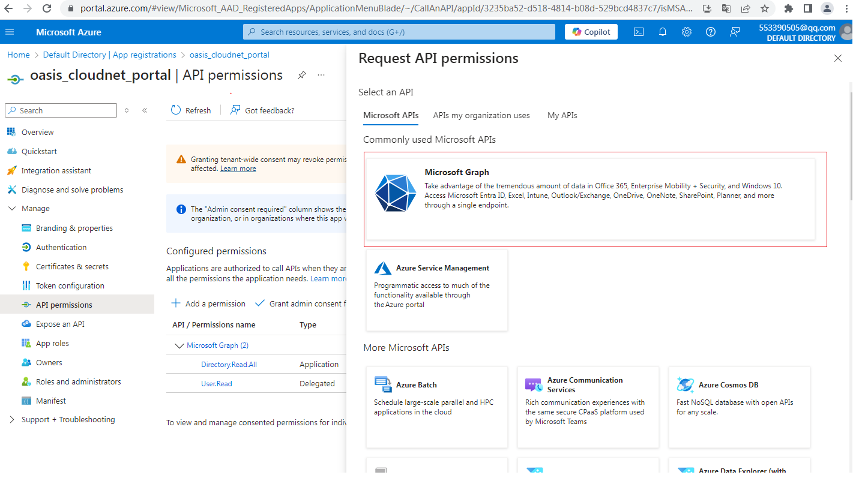Click Grant admin consent button
Viewport: 868px width, 490px height.
[301, 303]
